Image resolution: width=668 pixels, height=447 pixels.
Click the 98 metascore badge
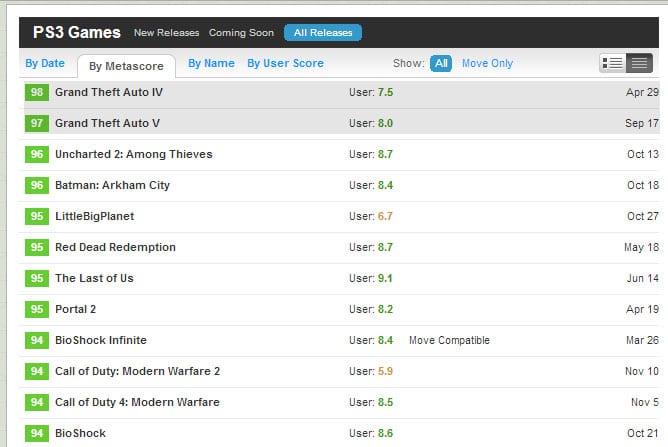coord(37,92)
